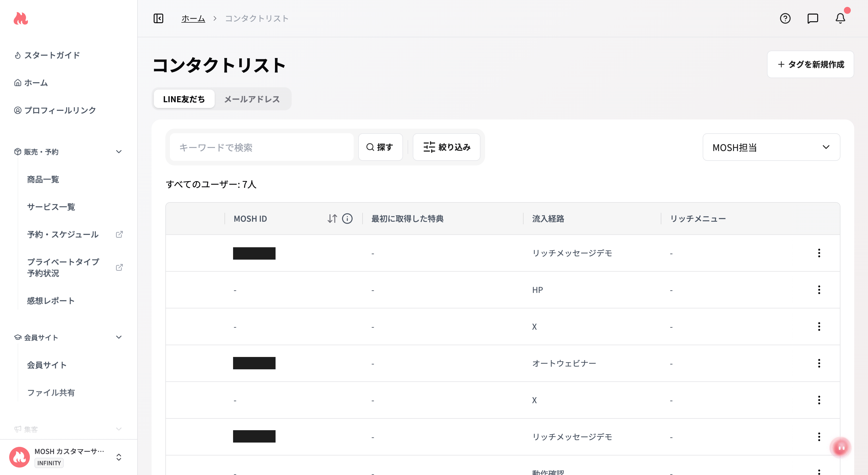Open the chat message icon

click(x=813, y=19)
